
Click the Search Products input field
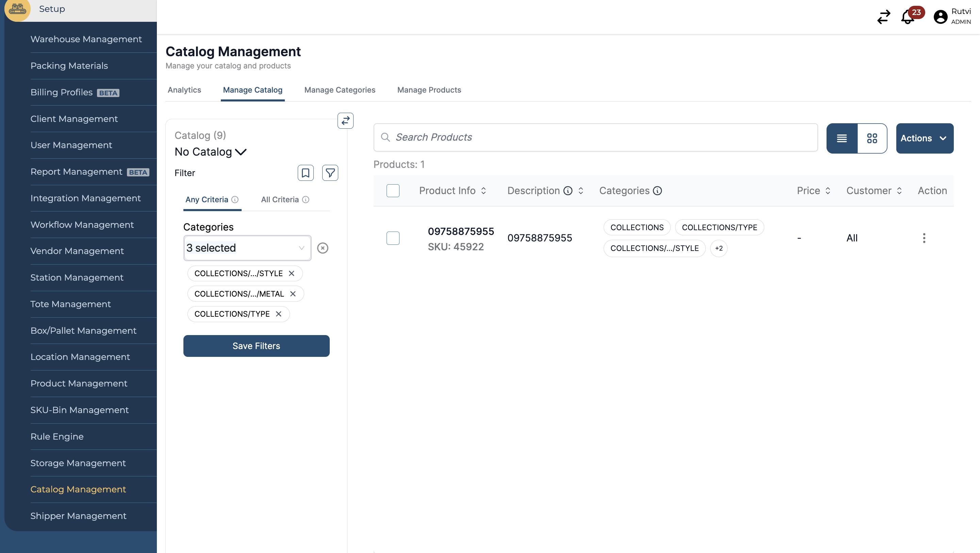point(595,137)
